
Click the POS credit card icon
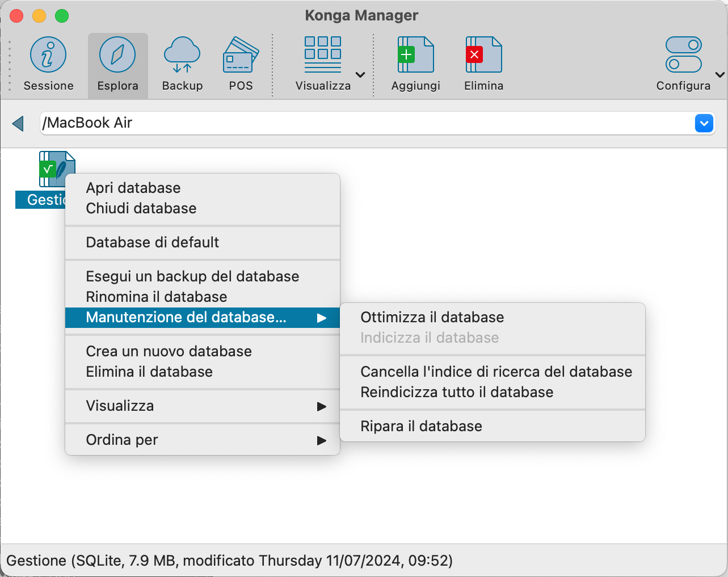click(x=241, y=55)
